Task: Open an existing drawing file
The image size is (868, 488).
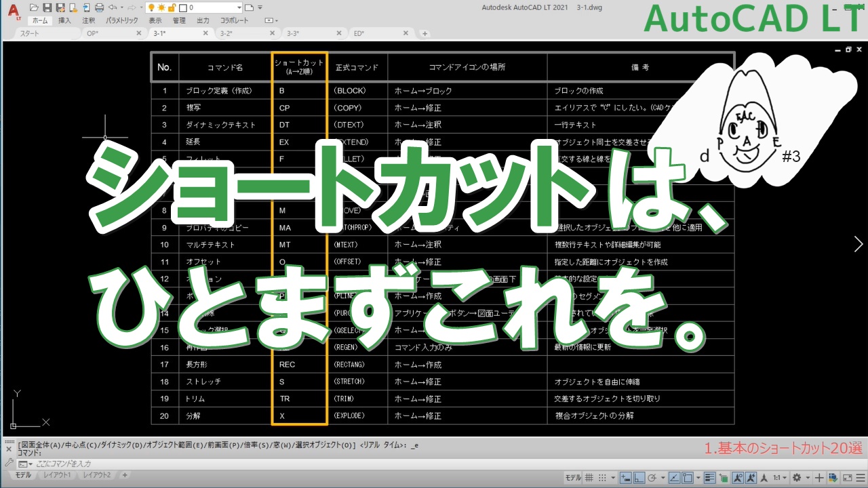Action: [x=33, y=7]
